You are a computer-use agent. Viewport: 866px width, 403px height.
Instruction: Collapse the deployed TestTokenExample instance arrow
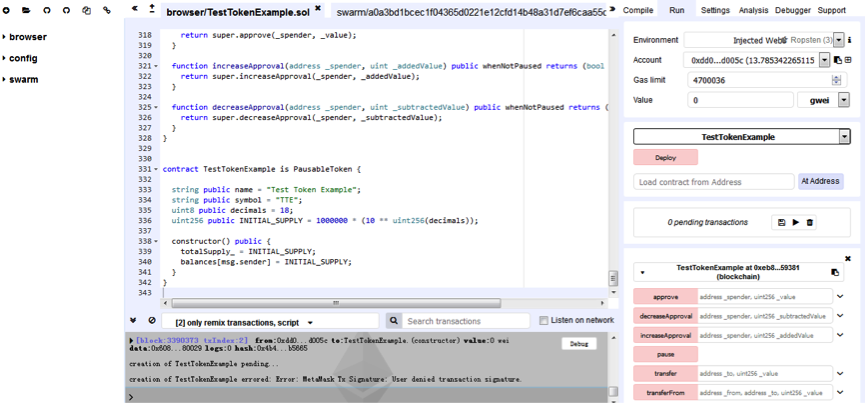[642, 272]
